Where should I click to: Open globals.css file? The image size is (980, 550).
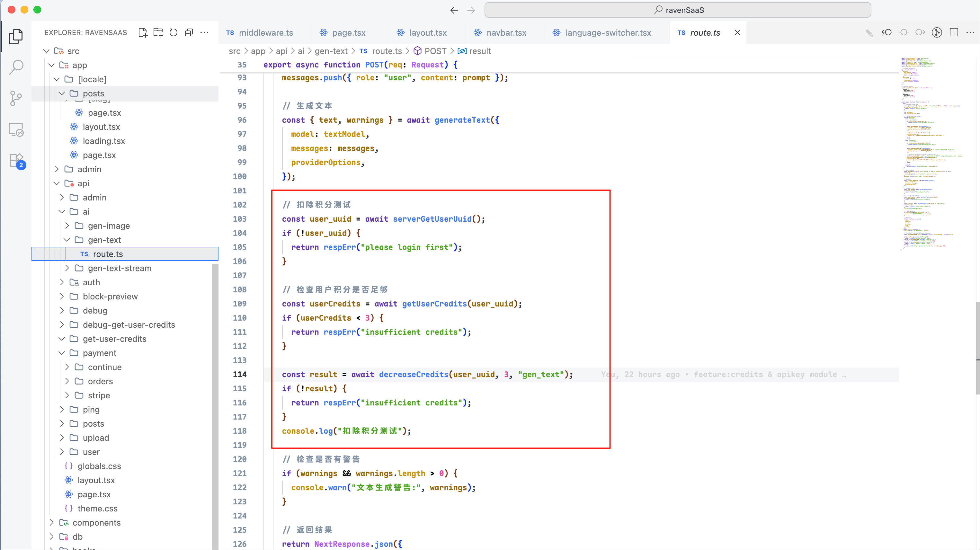click(x=99, y=466)
